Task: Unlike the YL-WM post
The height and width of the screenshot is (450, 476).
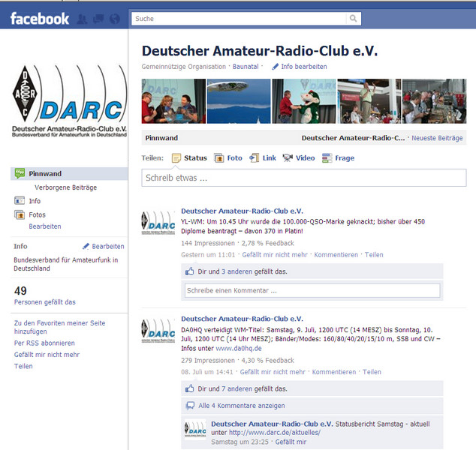Action: tap(275, 255)
